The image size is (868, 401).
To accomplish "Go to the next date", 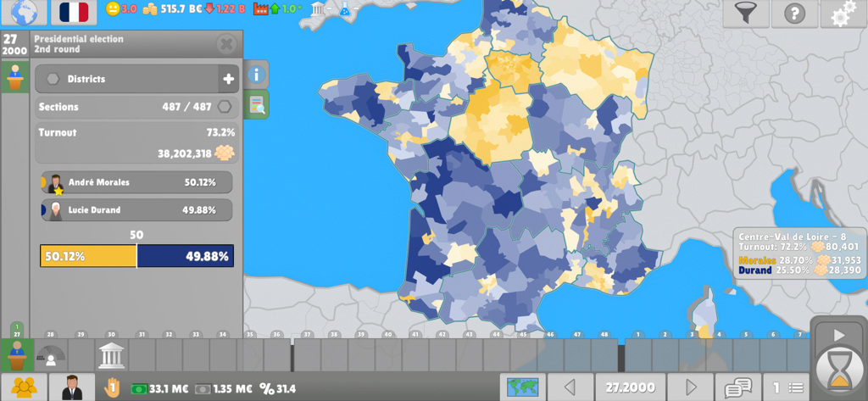I will coord(690,387).
